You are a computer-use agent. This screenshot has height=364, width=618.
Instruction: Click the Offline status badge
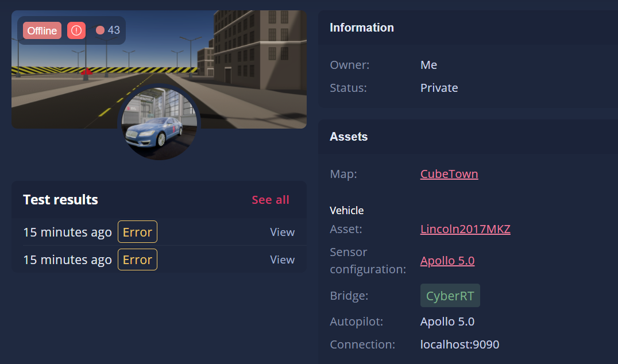coord(42,30)
